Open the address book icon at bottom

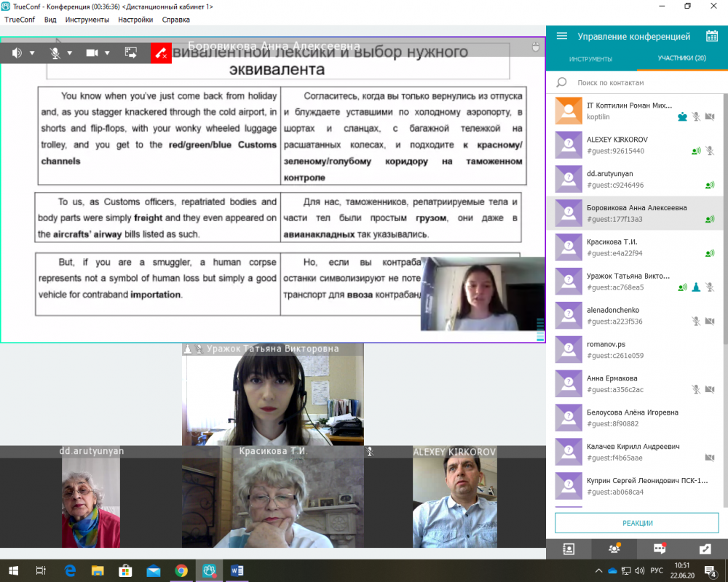(569, 549)
